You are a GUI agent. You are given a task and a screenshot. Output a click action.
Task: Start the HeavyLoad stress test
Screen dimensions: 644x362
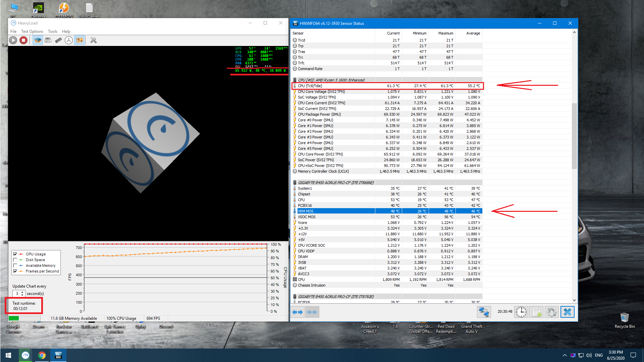point(13,40)
